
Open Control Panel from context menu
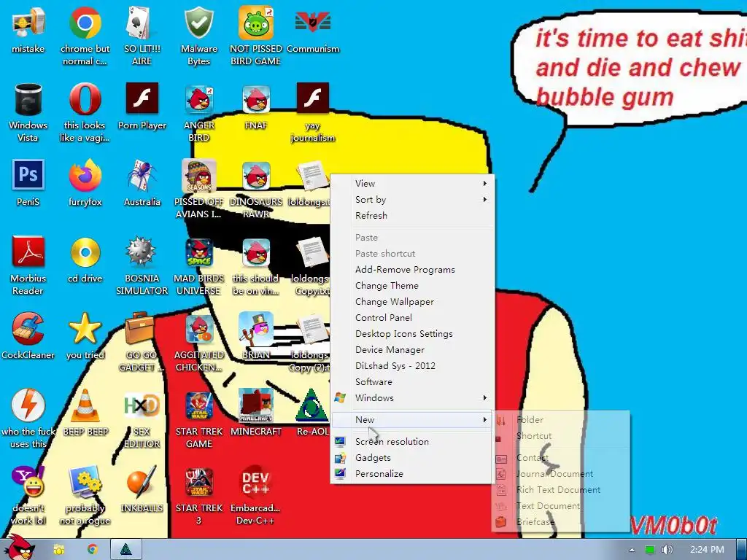(x=412, y=318)
